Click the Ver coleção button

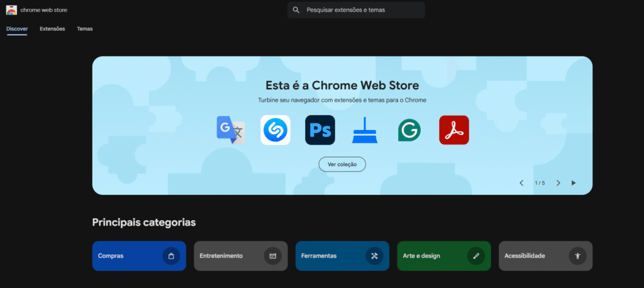[342, 164]
